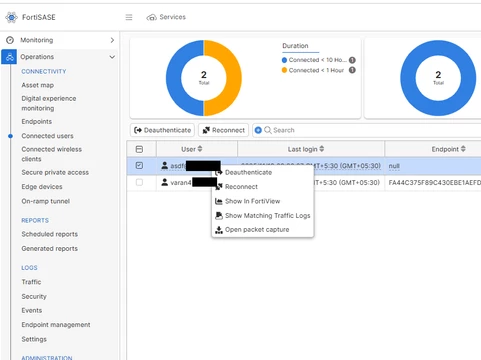Click orange swatch for Connected < 1 Hour
Screen dimensions: 481x360
coord(284,70)
